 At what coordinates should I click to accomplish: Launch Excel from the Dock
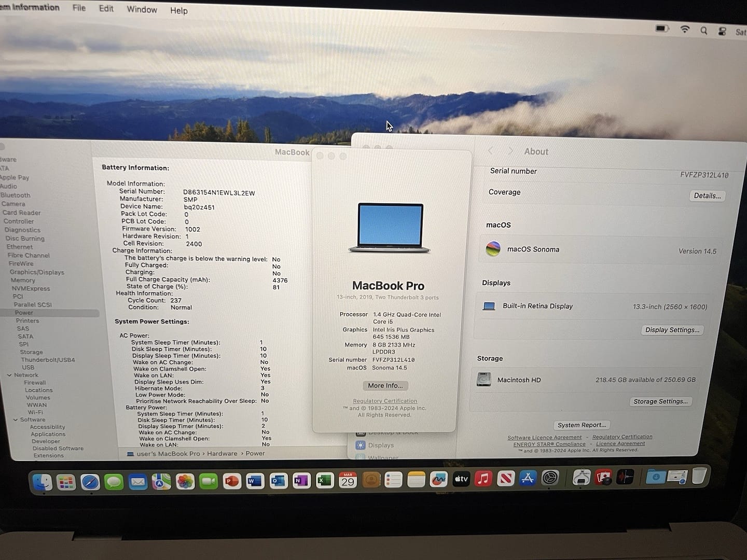324,481
